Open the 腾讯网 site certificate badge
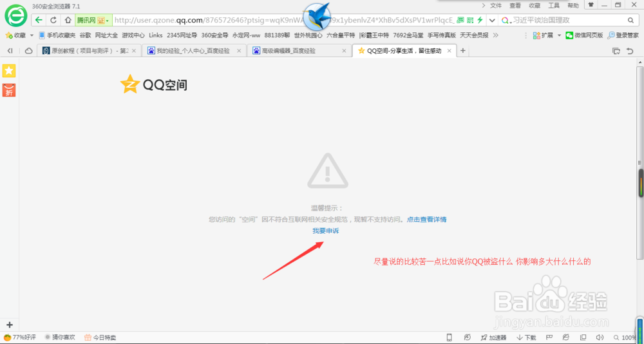Image resolution: width=644 pixels, height=344 pixels. (x=93, y=20)
